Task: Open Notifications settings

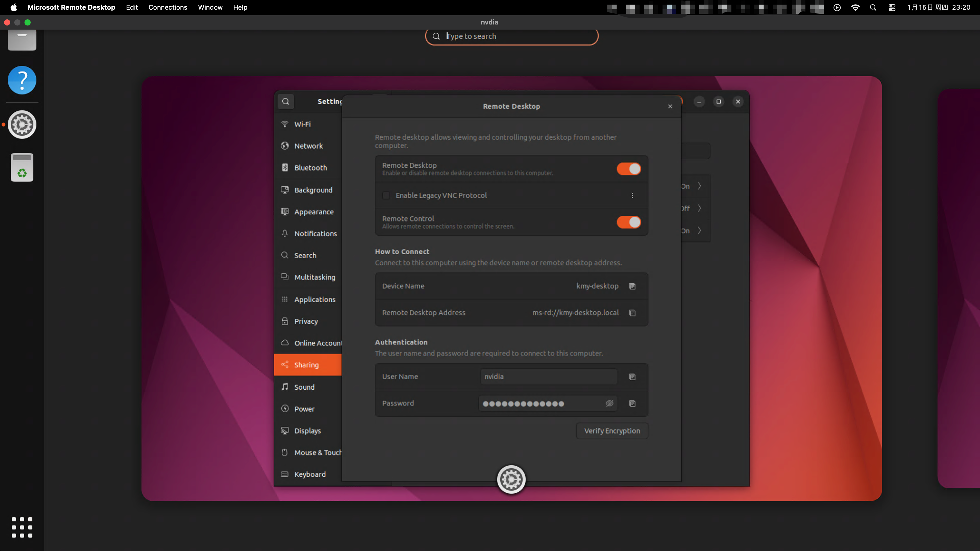Action: [x=308, y=233]
